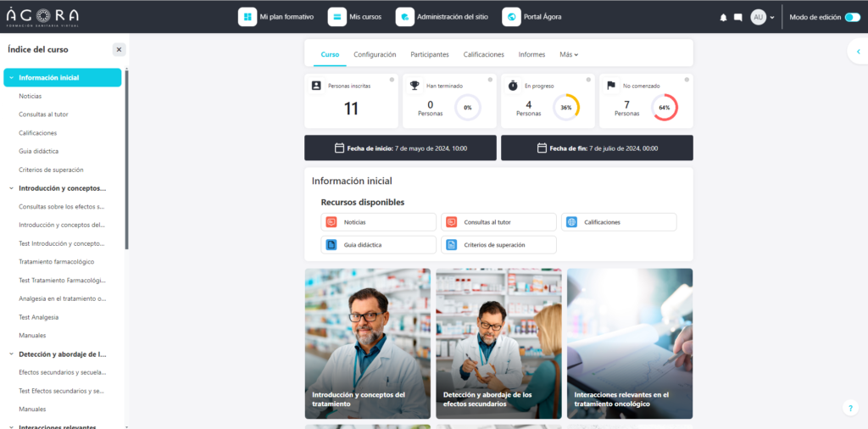
Task: Open notifications bell icon
Action: tap(723, 18)
